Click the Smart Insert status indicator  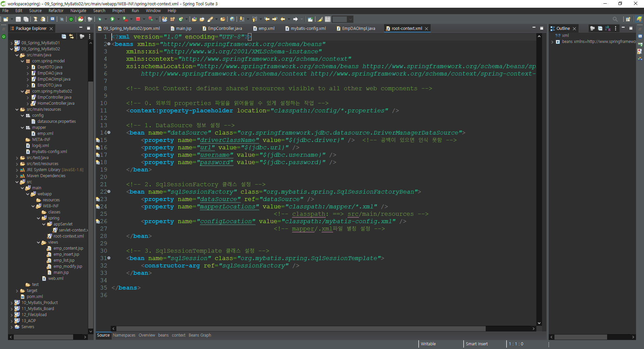477,344
